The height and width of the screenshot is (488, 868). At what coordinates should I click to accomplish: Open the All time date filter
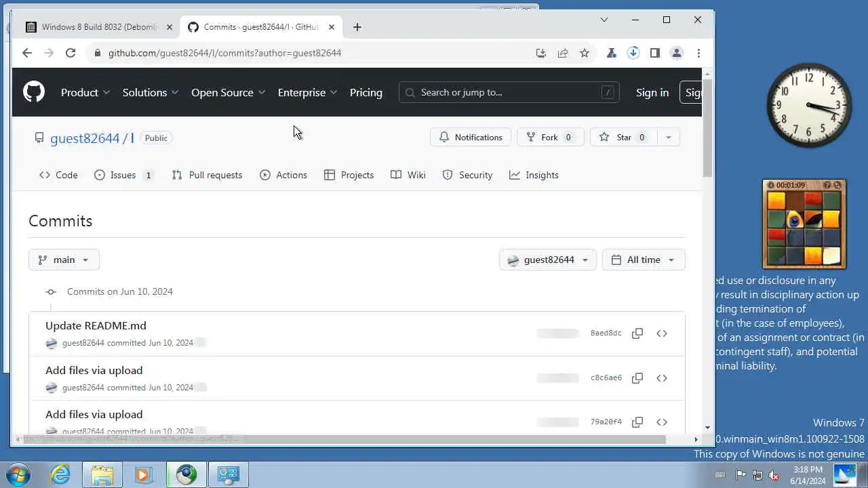(644, 260)
